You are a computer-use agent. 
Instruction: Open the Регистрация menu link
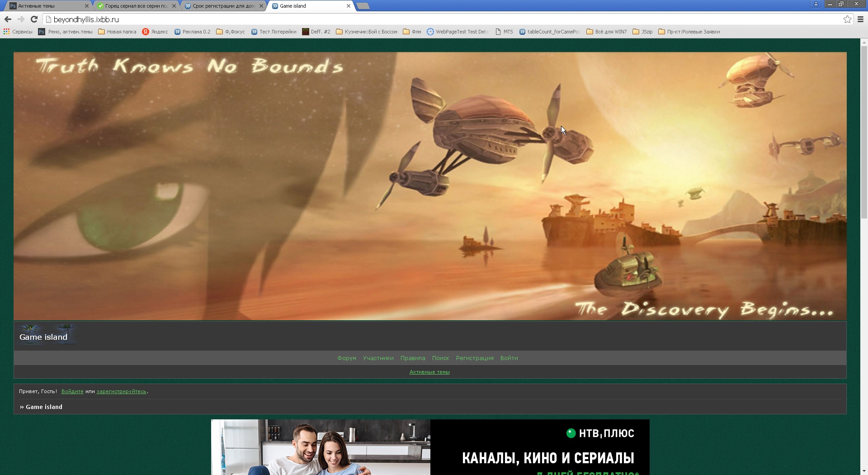point(475,358)
